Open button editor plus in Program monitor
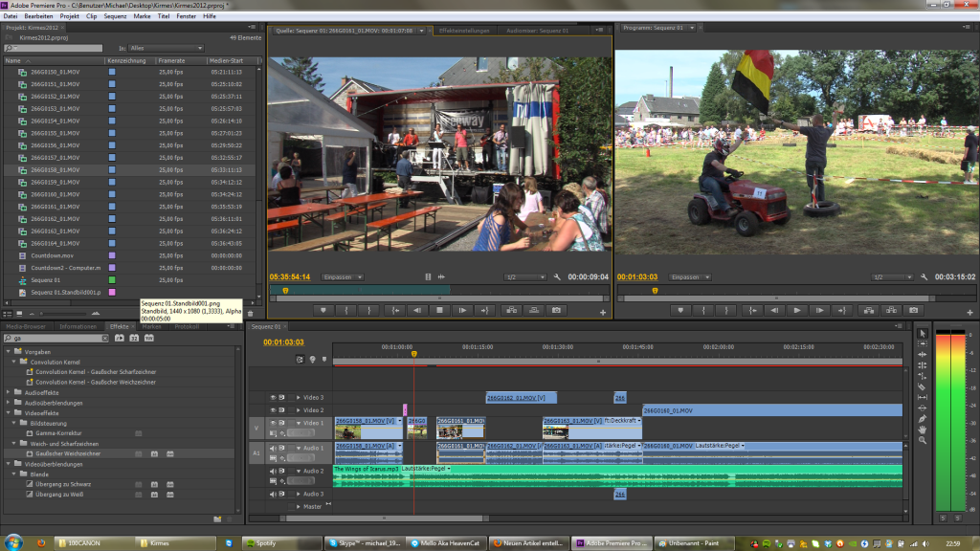Screen dimensions: 980x551 (970, 313)
